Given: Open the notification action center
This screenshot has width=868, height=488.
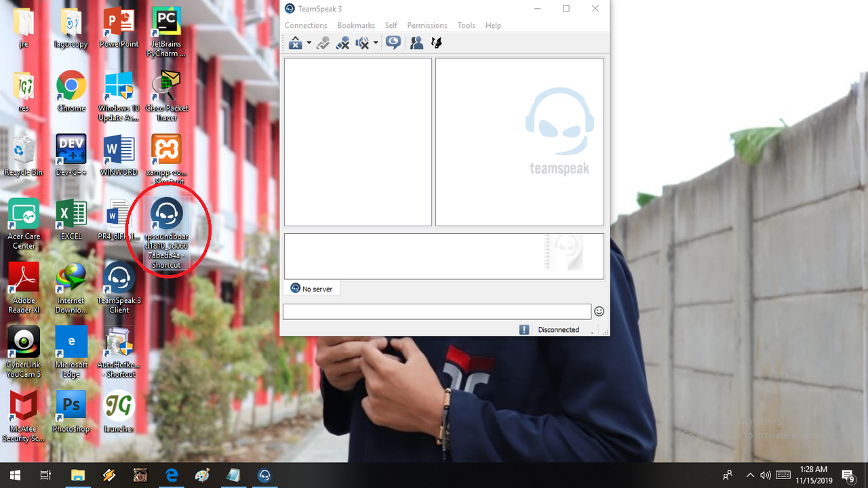Looking at the screenshot, I should pos(848,475).
